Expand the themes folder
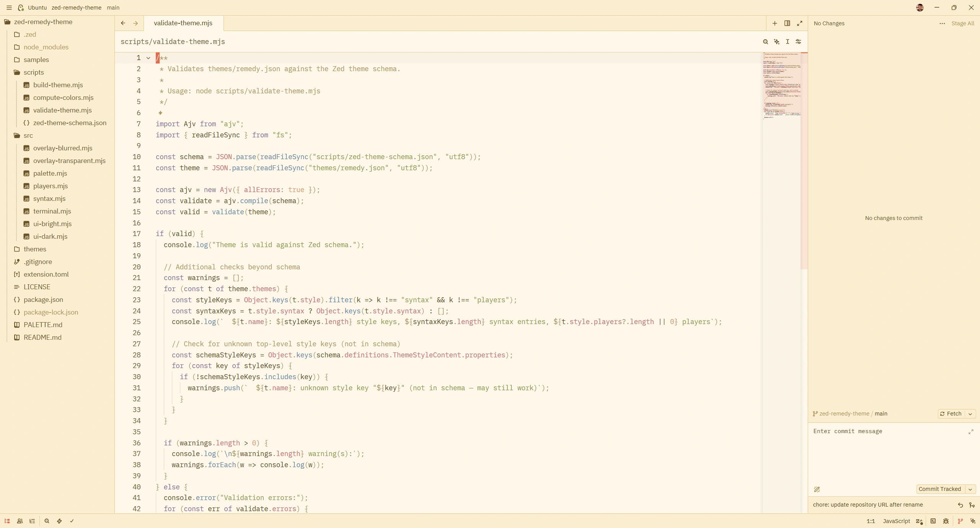 tap(35, 249)
